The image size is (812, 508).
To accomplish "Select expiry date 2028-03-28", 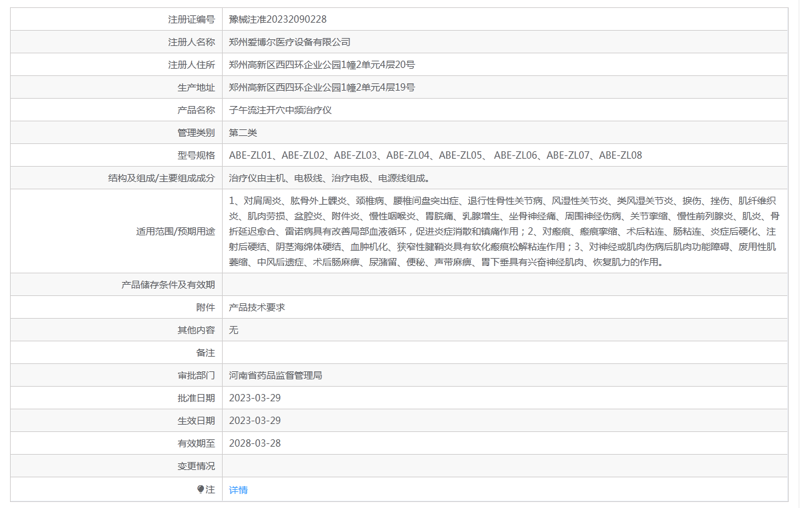I will point(255,443).
